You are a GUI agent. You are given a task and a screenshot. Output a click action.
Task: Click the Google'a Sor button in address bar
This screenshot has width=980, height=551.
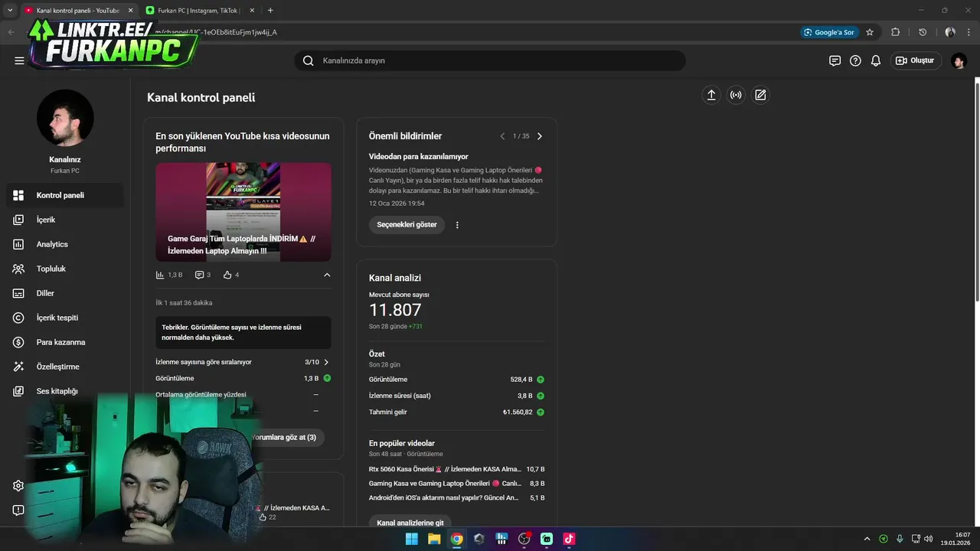(x=828, y=32)
